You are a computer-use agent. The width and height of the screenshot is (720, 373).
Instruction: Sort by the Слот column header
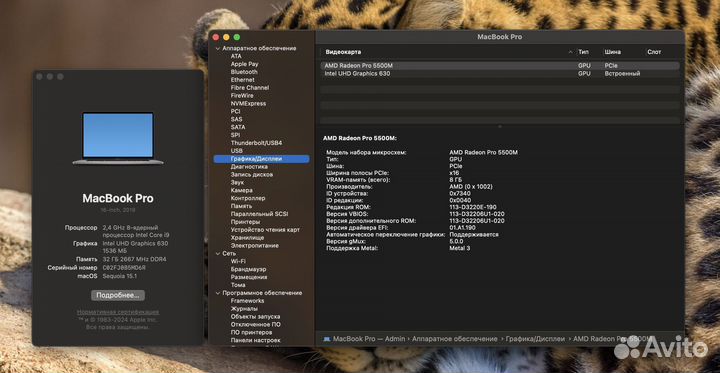click(654, 52)
